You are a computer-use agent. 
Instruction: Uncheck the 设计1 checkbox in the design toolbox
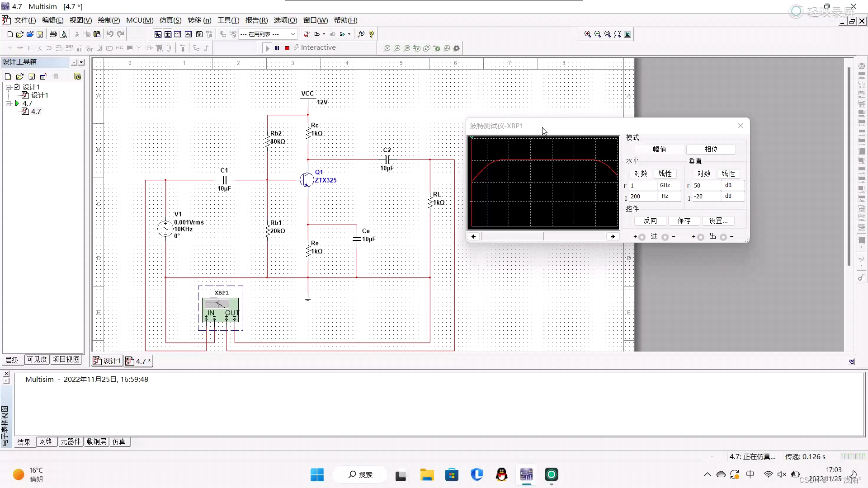[17, 87]
